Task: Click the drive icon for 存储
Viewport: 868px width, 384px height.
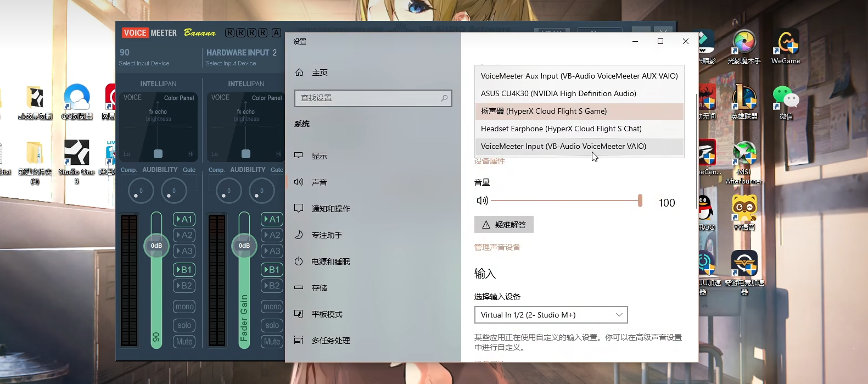Action: [299, 287]
